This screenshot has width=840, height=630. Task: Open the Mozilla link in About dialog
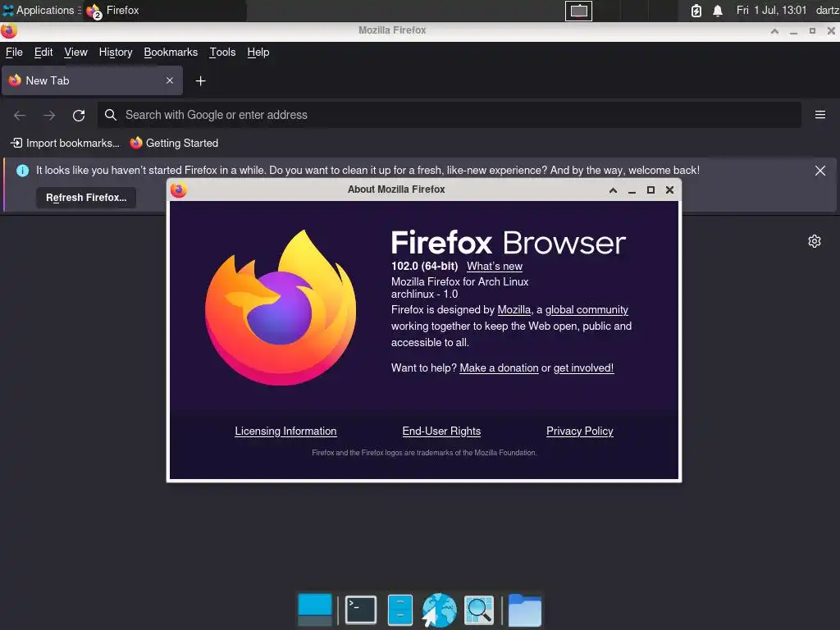point(514,309)
